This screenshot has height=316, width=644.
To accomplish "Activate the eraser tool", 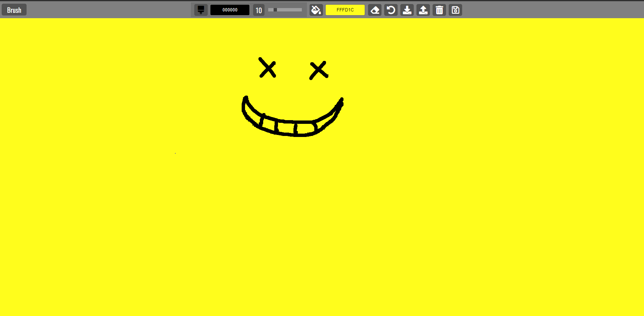I will 375,10.
